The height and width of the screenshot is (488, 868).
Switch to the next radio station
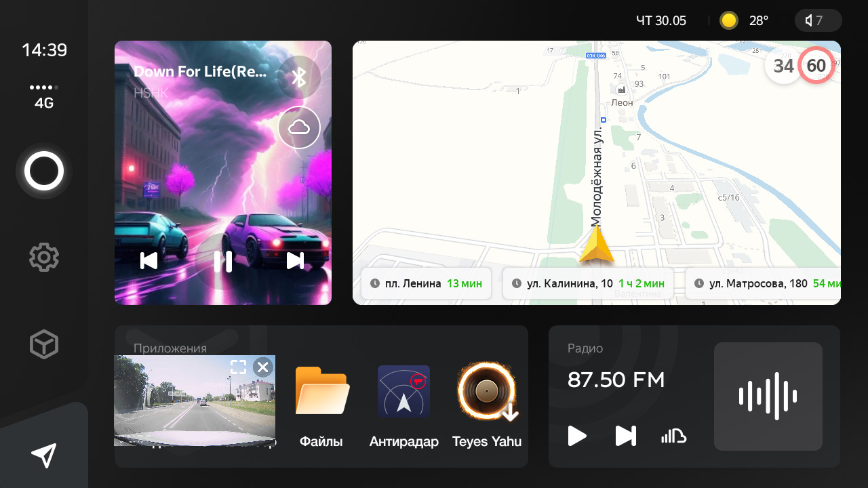pyautogui.click(x=625, y=436)
